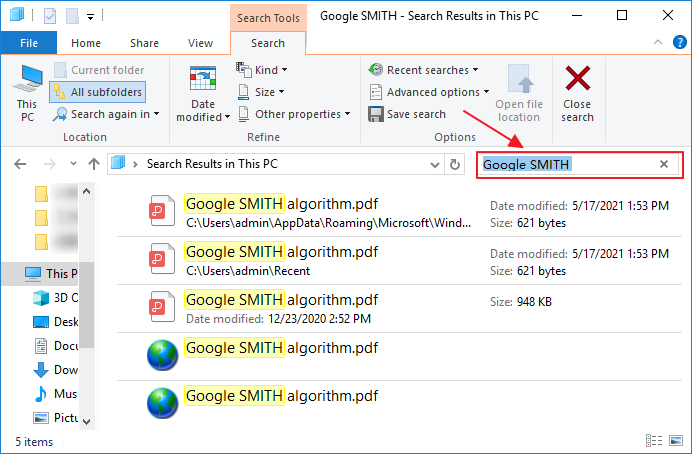Viewport: 692px width, 454px height.
Task: Click Open file location button
Action: click(x=519, y=93)
